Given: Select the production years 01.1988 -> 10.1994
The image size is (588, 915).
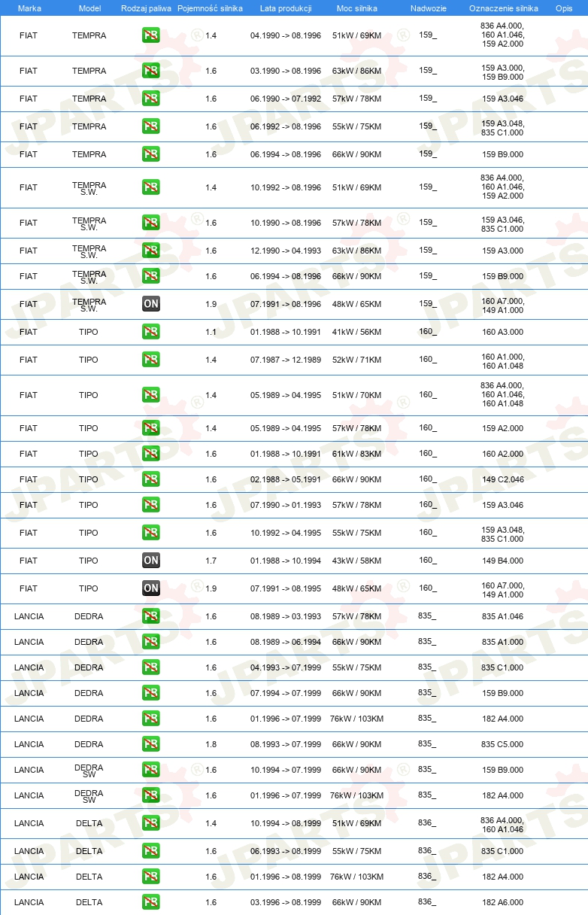Looking at the screenshot, I should (286, 561).
